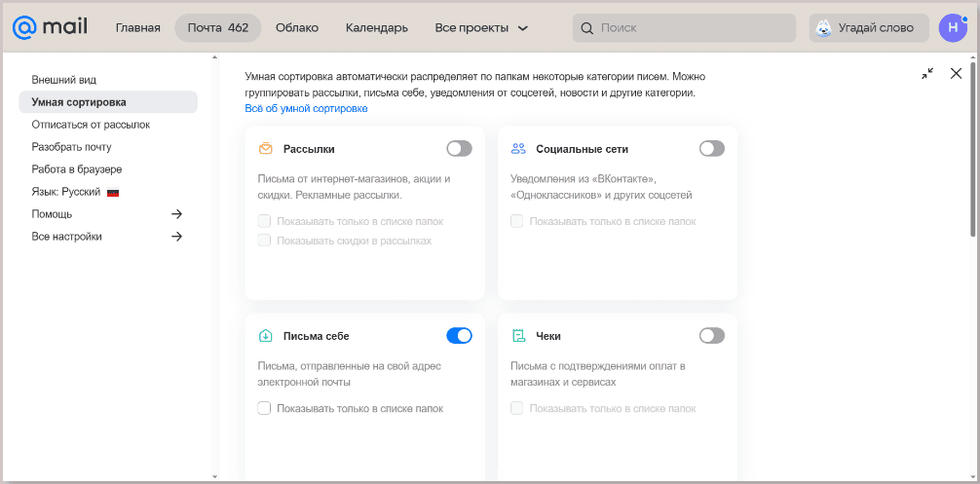The height and width of the screenshot is (484, 980).
Task: Click the Рассылки envelope icon
Action: [266, 149]
